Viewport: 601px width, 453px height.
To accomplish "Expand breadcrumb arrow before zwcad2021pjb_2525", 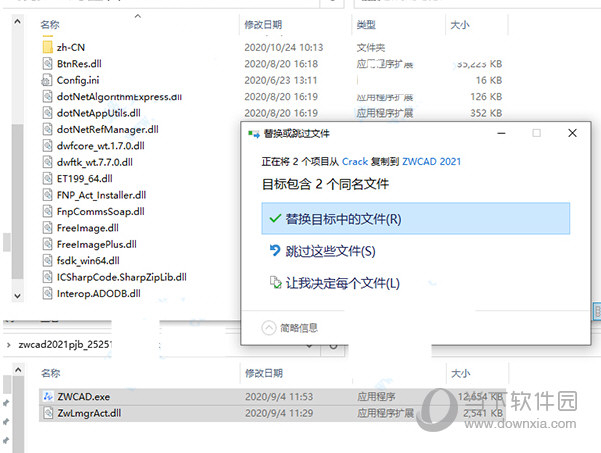I will [8, 345].
